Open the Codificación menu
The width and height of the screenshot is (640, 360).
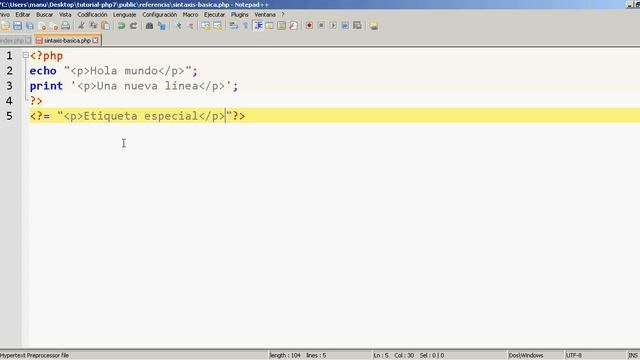92,14
